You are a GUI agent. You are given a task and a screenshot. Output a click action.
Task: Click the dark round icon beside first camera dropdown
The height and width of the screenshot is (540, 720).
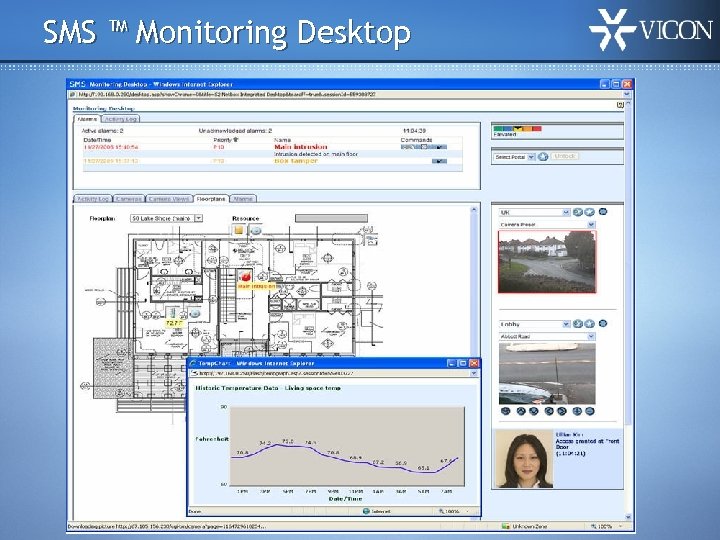(x=603, y=212)
